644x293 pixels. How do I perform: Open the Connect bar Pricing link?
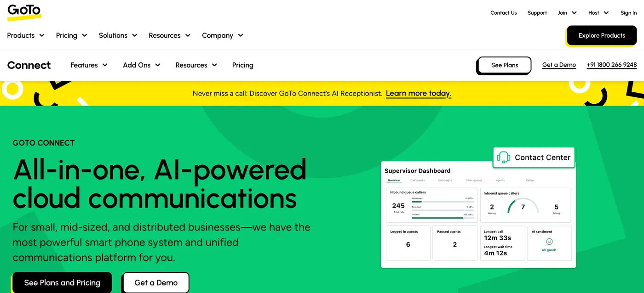243,65
